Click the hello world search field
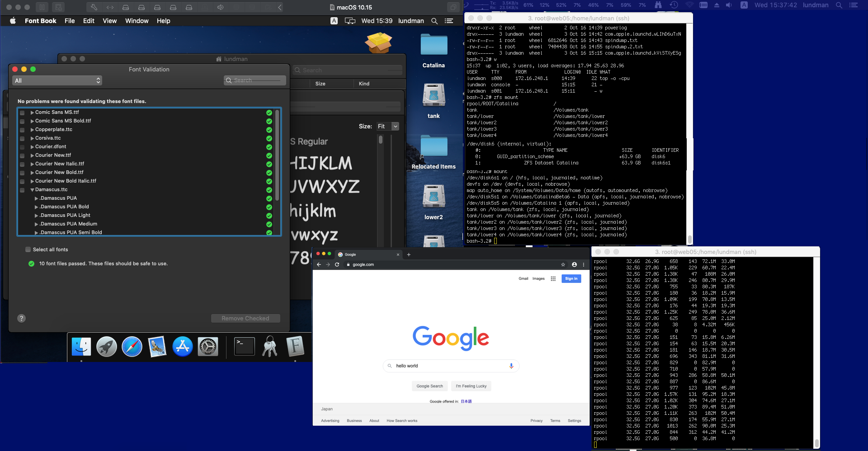This screenshot has width=868, height=451. [x=451, y=366]
